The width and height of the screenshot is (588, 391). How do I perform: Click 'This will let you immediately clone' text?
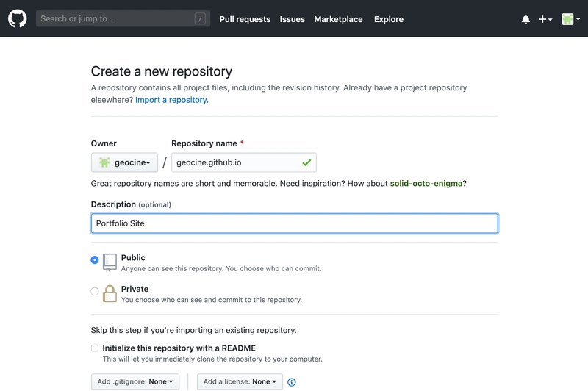coord(212,359)
